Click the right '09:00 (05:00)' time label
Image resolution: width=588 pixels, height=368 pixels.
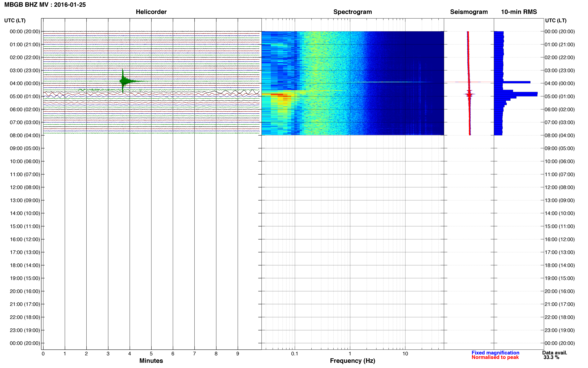tap(560, 148)
